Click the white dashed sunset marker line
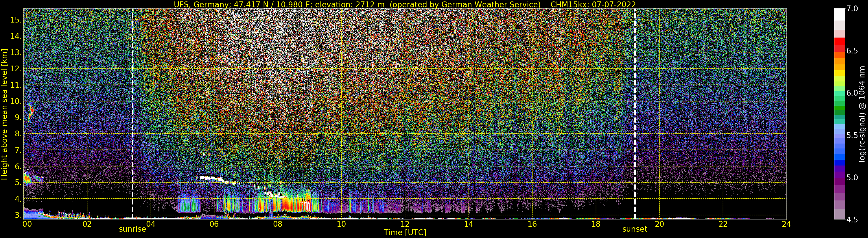 click(635, 114)
